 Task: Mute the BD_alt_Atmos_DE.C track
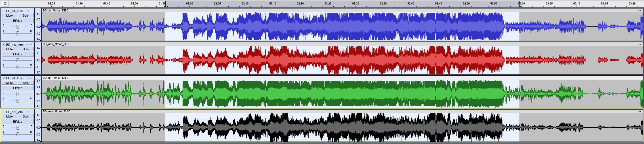pos(10,15)
